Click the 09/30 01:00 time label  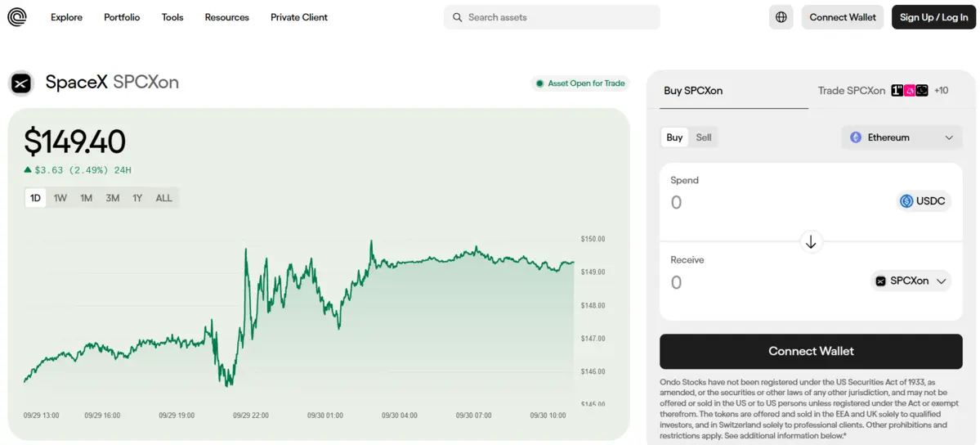coord(325,415)
